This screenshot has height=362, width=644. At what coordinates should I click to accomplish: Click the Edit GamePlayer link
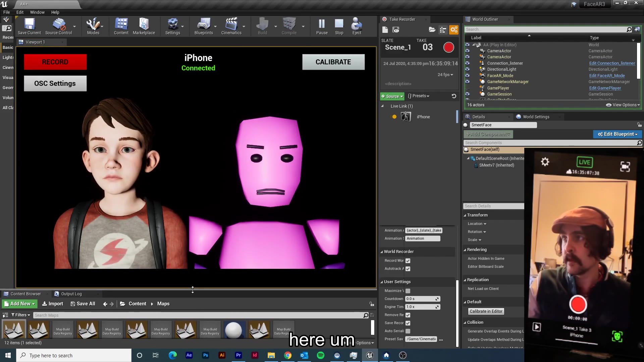pos(605,88)
